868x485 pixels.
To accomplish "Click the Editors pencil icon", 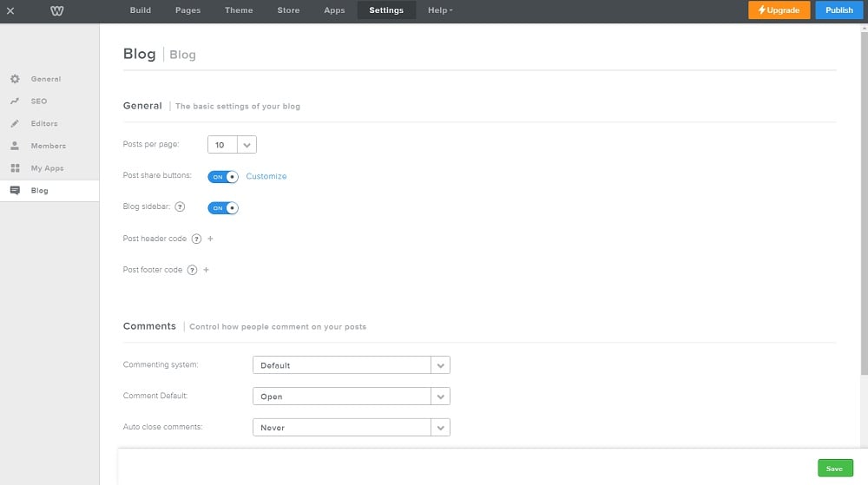I will point(15,124).
